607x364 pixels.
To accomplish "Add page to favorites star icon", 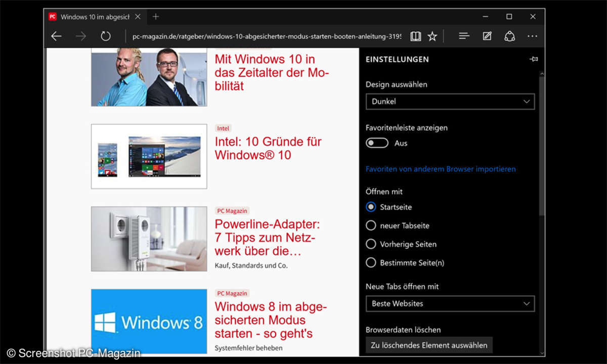I will point(432,36).
